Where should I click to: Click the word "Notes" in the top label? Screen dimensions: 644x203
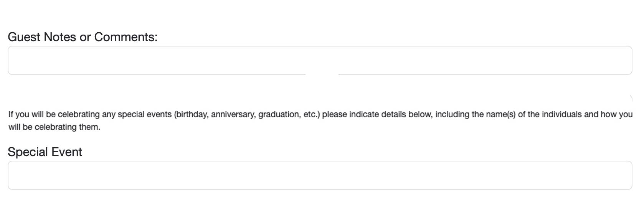pyautogui.click(x=60, y=37)
